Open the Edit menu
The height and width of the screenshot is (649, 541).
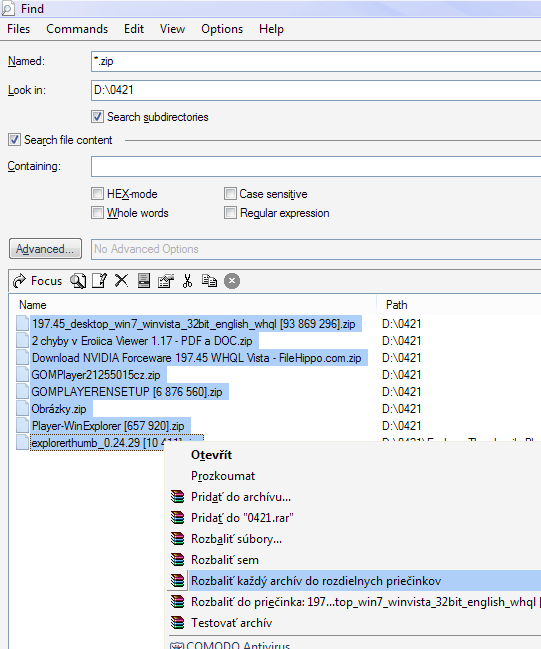[134, 29]
